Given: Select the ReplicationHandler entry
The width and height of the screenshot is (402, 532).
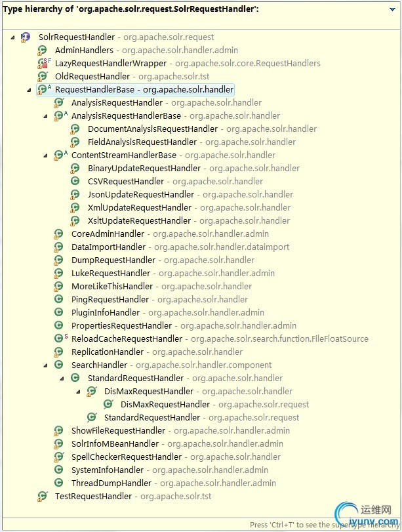Looking at the screenshot, I should pyautogui.click(x=157, y=352).
